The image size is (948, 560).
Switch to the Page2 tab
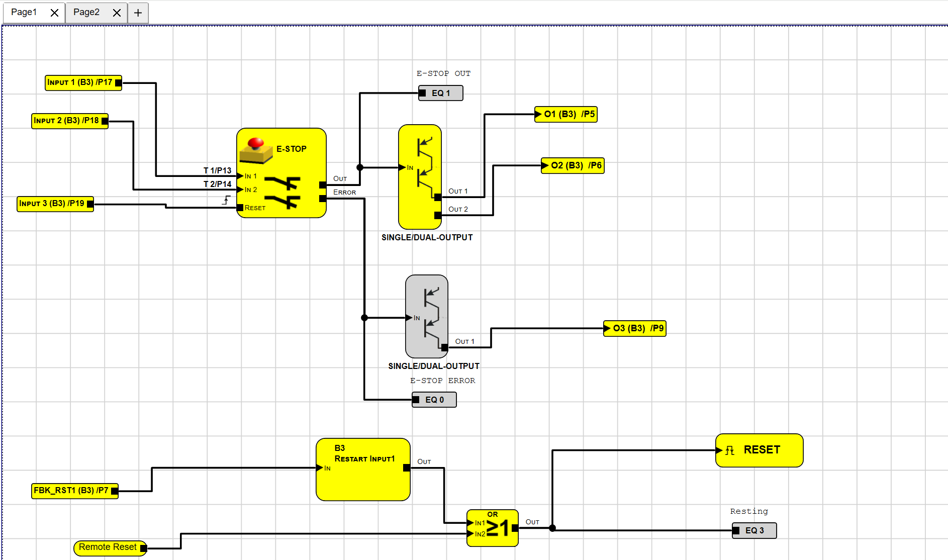pos(86,13)
